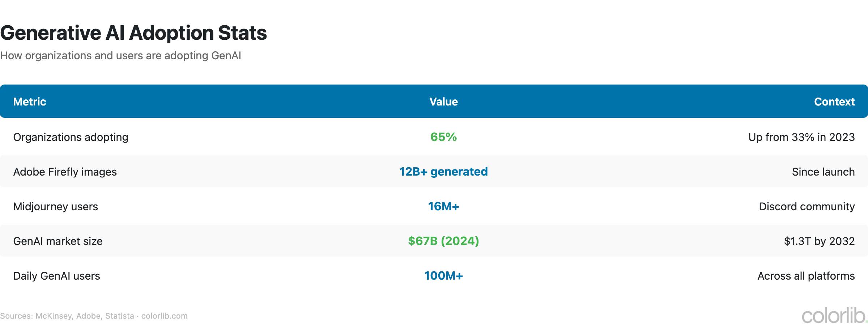Image resolution: width=868 pixels, height=336 pixels.
Task: Click the Generative AI Adoption Stats title
Action: (133, 33)
